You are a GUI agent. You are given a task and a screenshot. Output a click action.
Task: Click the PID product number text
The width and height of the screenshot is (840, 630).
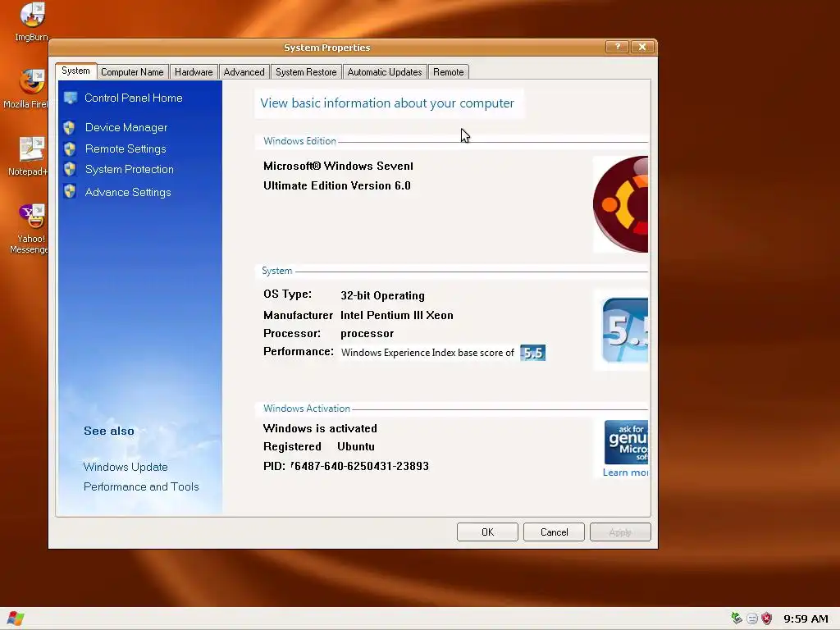346,466
